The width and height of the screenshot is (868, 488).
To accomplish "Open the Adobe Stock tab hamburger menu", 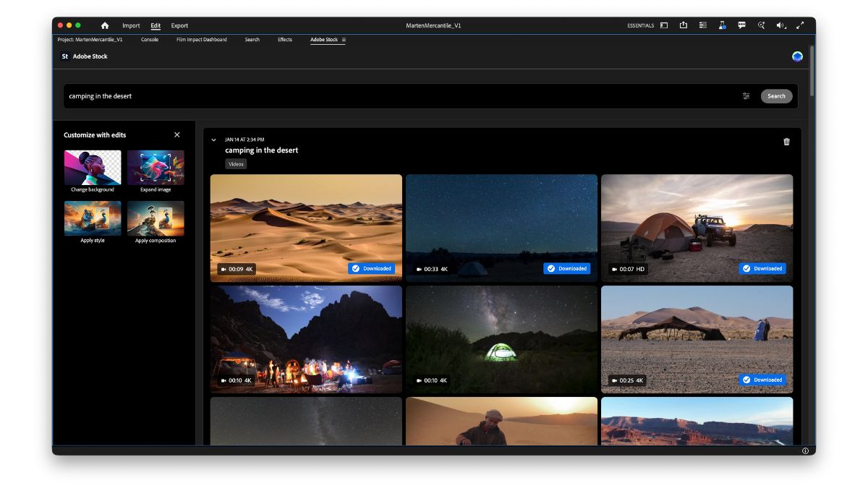I will 342,40.
